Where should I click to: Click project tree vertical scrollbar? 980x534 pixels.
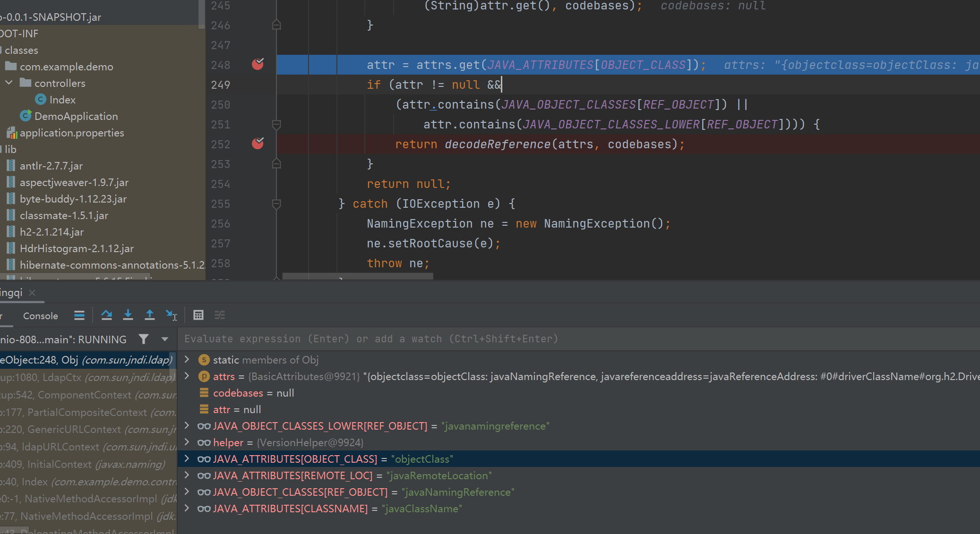coord(202,14)
